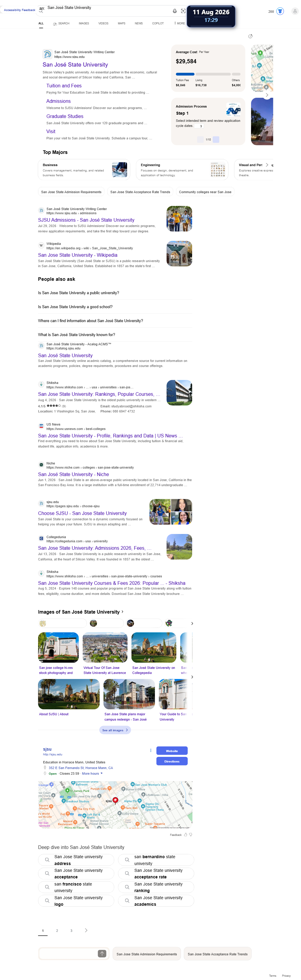The width and height of the screenshot is (301, 980).
Task: Click the previous step square in Admission Process
Action: click(200, 140)
